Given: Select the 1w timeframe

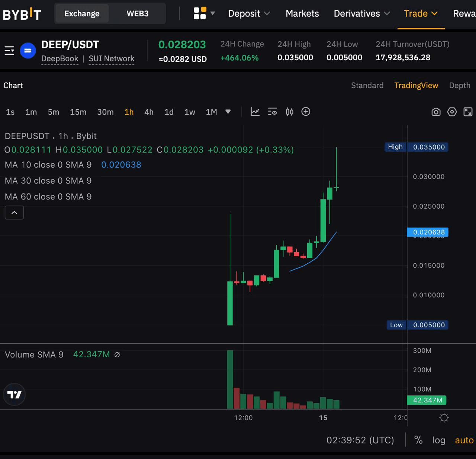Looking at the screenshot, I should tap(190, 112).
